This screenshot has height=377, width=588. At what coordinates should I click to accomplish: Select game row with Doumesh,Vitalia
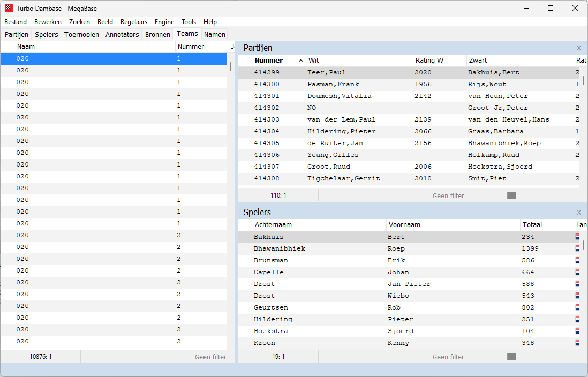coord(409,96)
